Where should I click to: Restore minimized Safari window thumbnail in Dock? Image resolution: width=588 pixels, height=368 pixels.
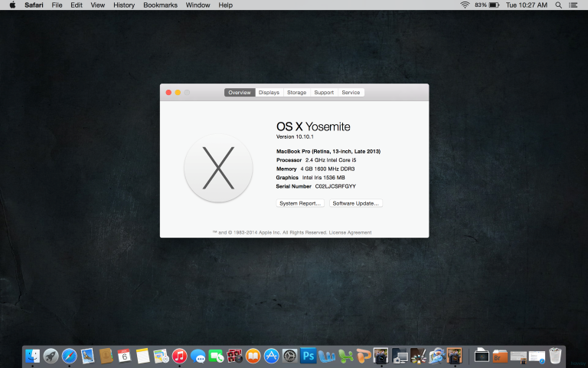coord(537,356)
